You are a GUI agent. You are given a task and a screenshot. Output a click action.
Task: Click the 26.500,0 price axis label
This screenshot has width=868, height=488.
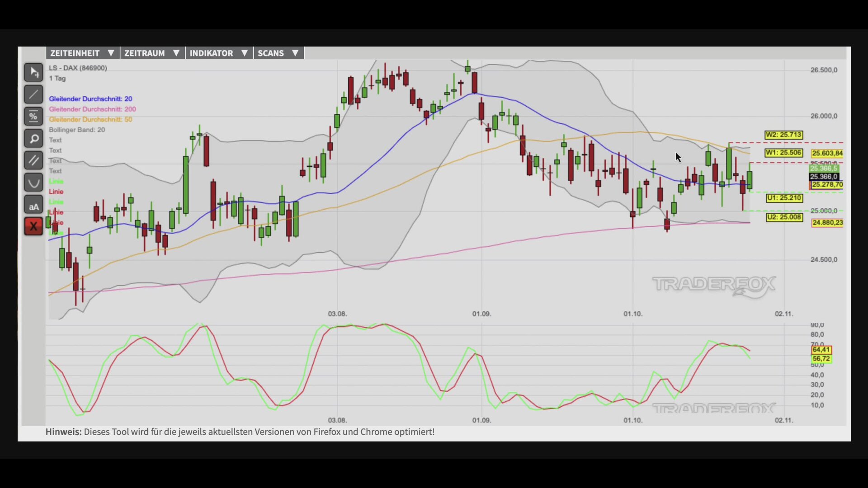(x=824, y=70)
